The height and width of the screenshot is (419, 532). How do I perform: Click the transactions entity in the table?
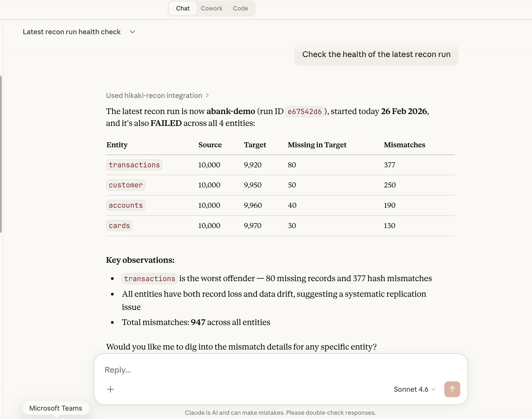[x=134, y=165]
